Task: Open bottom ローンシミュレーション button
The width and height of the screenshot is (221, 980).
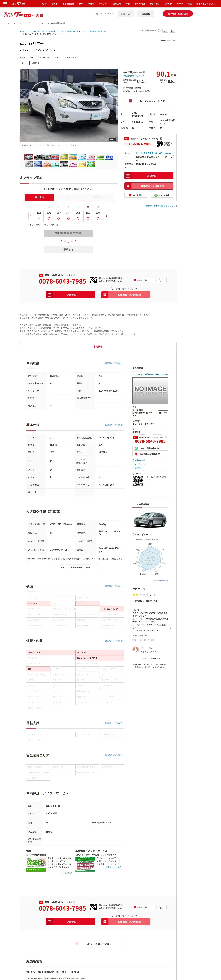Action: coord(99,943)
